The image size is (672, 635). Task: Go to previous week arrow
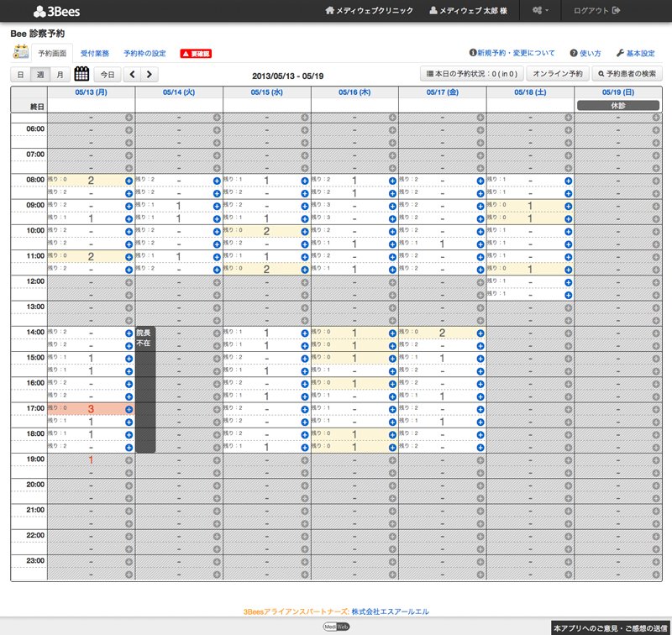click(133, 75)
